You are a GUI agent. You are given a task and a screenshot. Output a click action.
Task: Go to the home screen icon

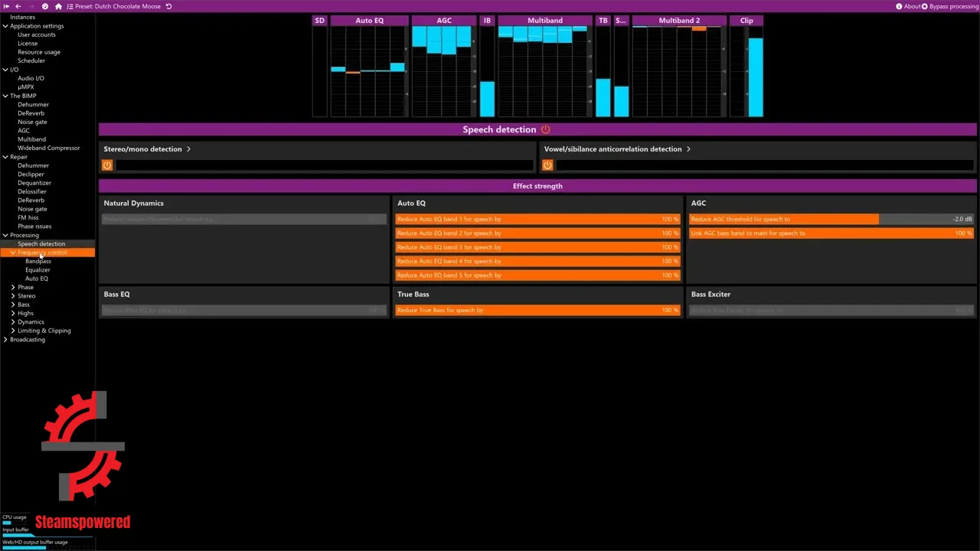[58, 6]
